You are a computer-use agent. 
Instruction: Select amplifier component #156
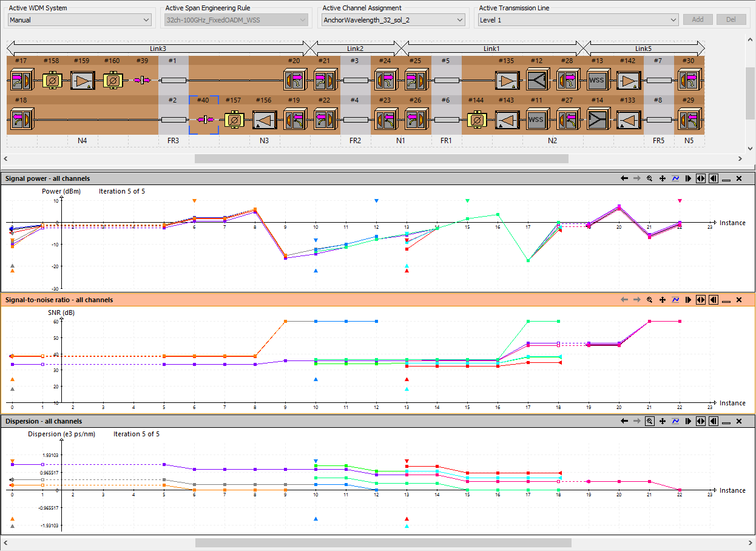(265, 120)
